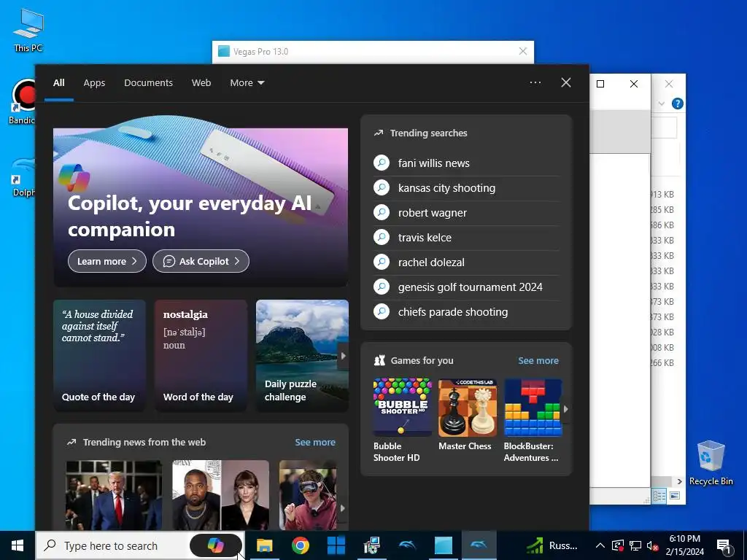Open the first trending news thumbnail
This screenshot has width=747, height=560.
tap(114, 495)
